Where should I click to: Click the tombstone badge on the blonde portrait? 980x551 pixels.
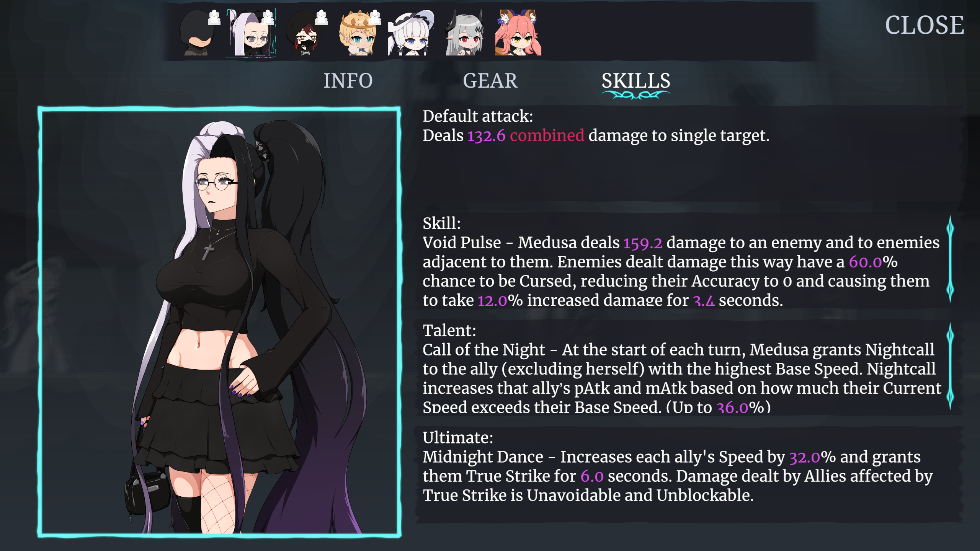(x=375, y=18)
